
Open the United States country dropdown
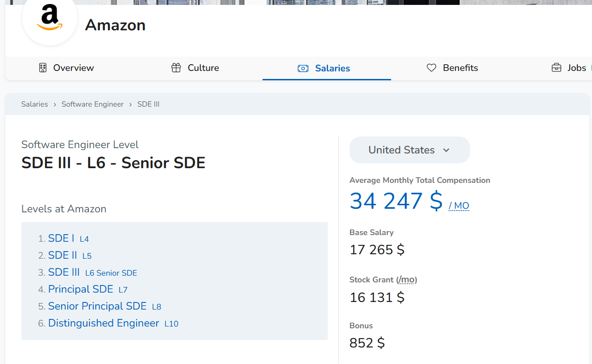[410, 150]
